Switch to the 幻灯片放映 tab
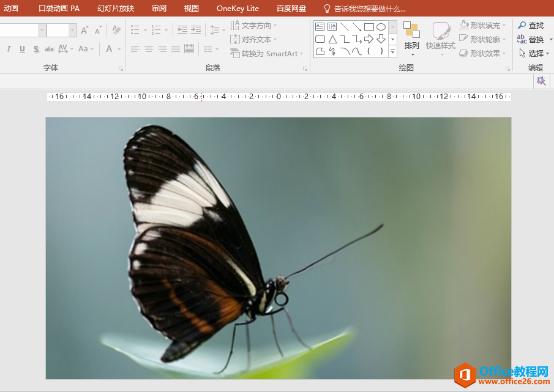 (x=116, y=9)
